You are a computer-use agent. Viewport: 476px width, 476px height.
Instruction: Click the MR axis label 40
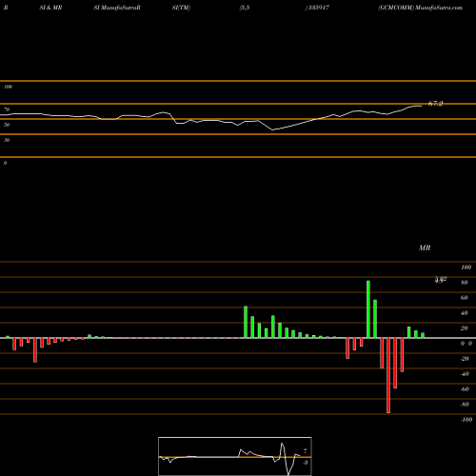click(x=465, y=313)
